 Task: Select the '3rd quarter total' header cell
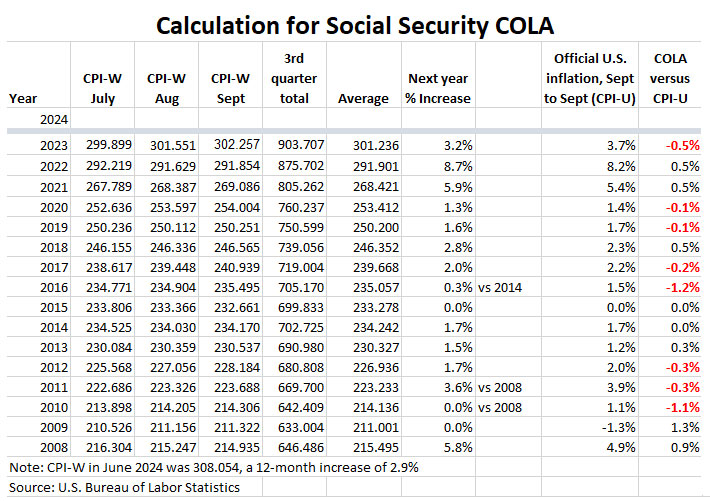pos(296,76)
